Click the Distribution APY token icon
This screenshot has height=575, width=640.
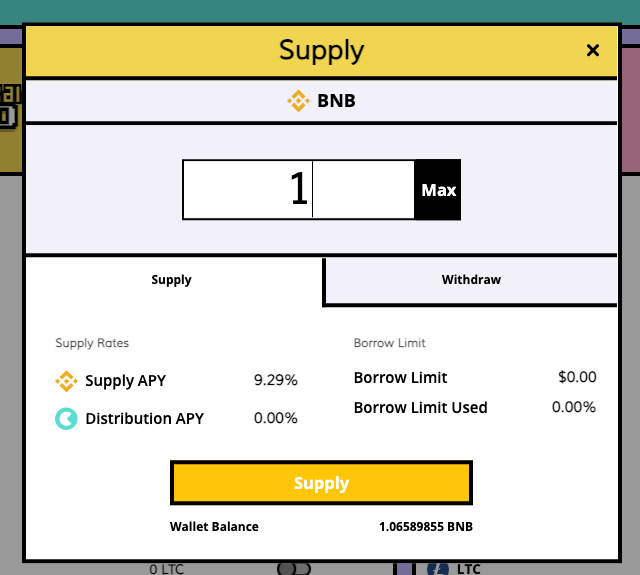pos(66,419)
